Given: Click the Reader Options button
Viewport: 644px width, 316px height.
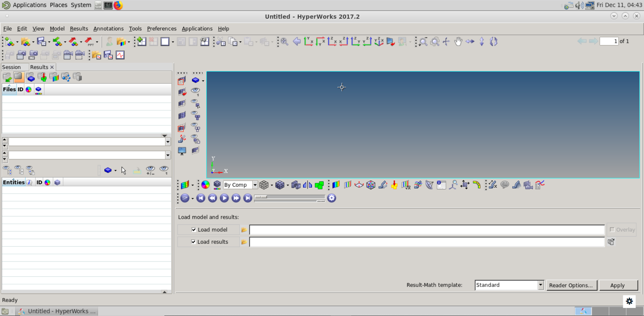Looking at the screenshot, I should [571, 285].
